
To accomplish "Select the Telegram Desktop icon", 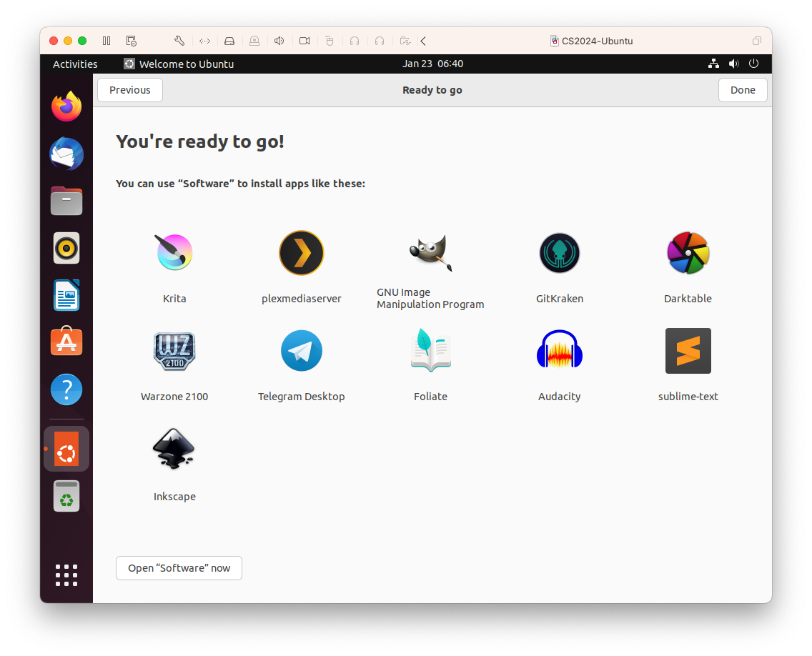I will (301, 351).
